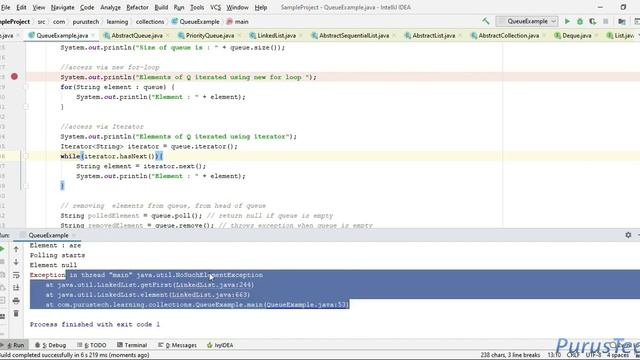Open the Terminal tool window button

point(132,345)
